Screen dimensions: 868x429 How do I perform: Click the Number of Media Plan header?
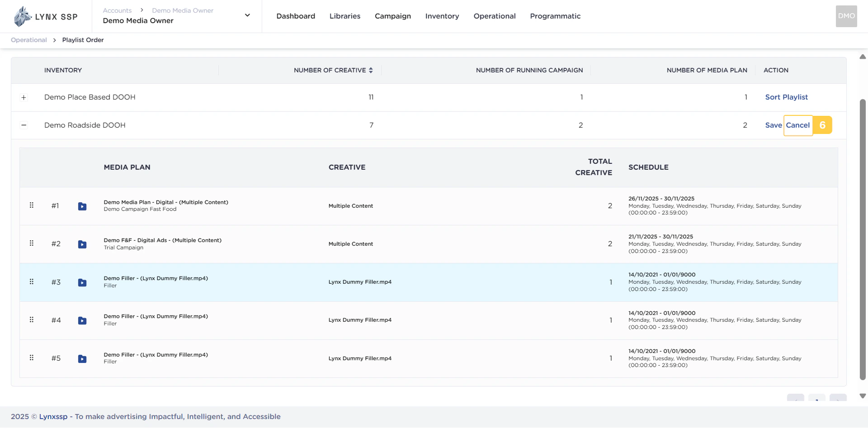click(x=707, y=70)
